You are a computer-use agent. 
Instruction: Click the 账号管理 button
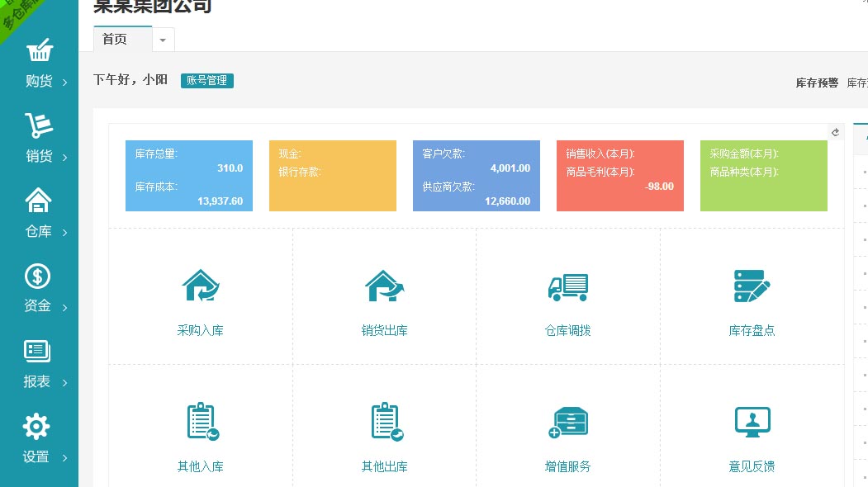207,81
